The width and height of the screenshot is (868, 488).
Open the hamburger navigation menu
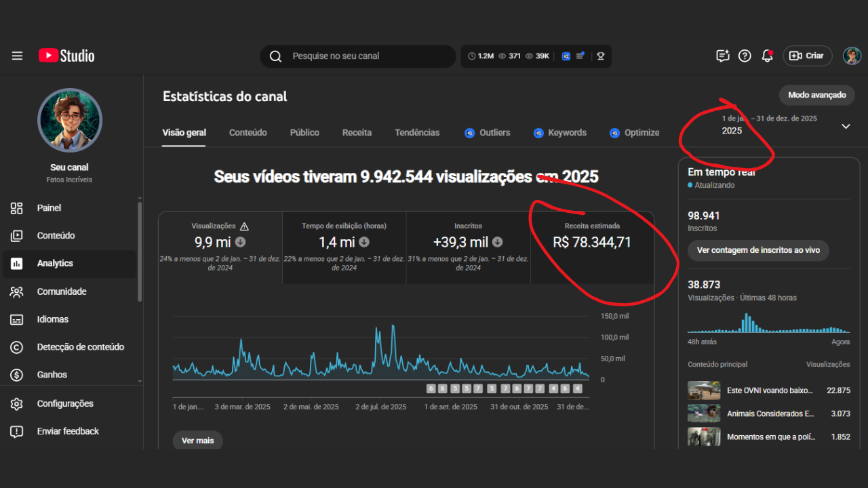pyautogui.click(x=17, y=56)
